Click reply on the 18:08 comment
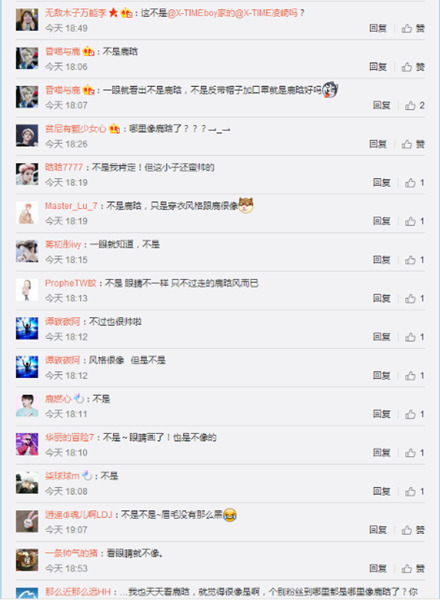This screenshot has width=440, height=600. pos(381,491)
